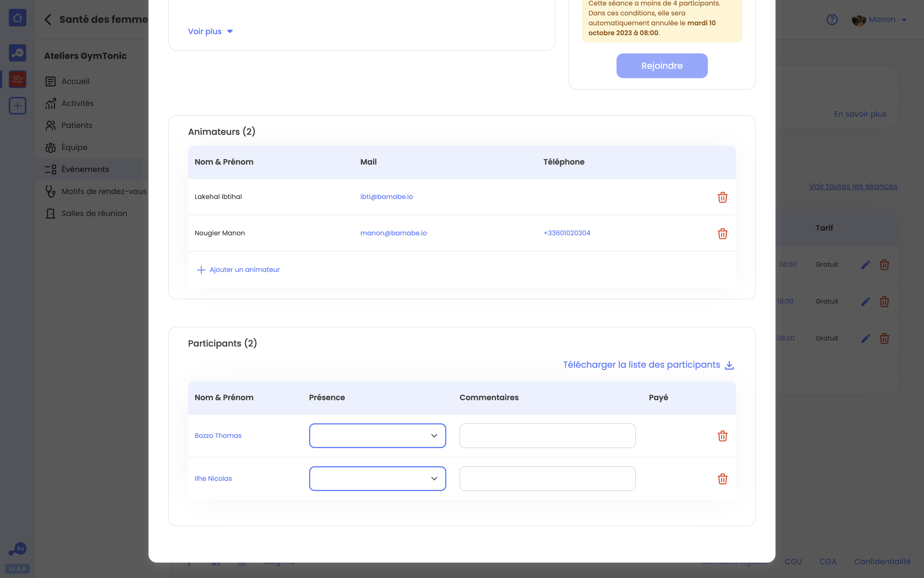Delete animateur Nougier Manon with trash icon
This screenshot has height=578, width=924.
(722, 234)
